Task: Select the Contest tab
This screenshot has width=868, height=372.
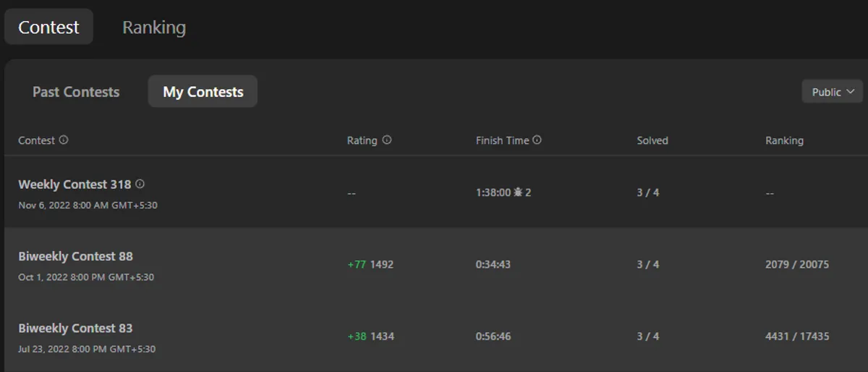Action: pyautogui.click(x=48, y=28)
